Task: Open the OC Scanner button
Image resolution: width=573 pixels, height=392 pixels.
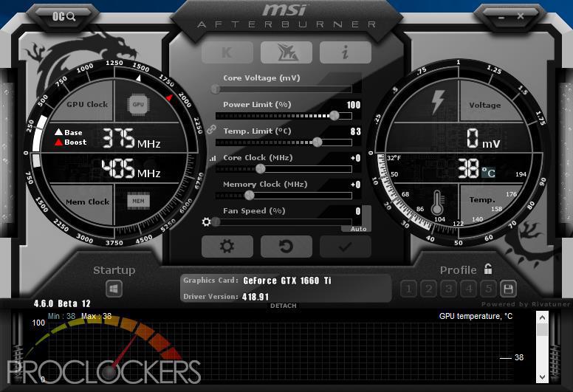Action: click(64, 16)
